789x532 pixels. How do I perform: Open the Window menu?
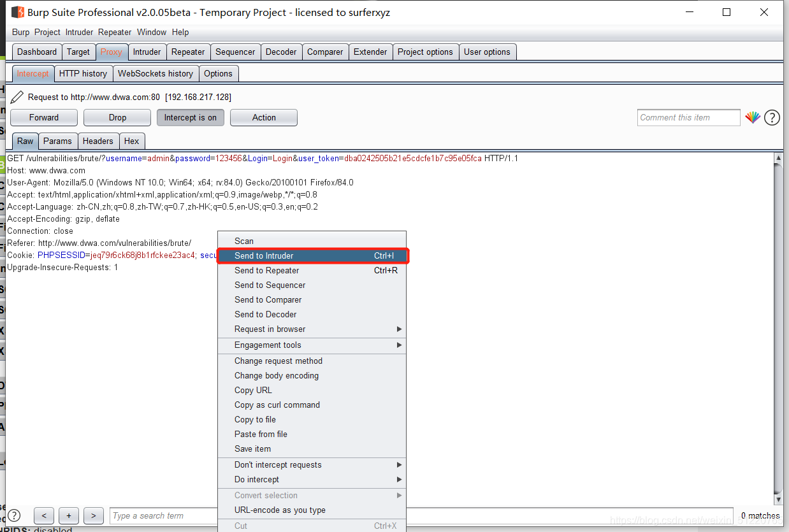tap(152, 32)
